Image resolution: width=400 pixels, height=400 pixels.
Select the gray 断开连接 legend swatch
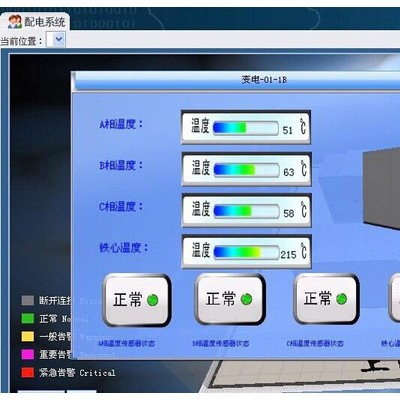[28, 300]
